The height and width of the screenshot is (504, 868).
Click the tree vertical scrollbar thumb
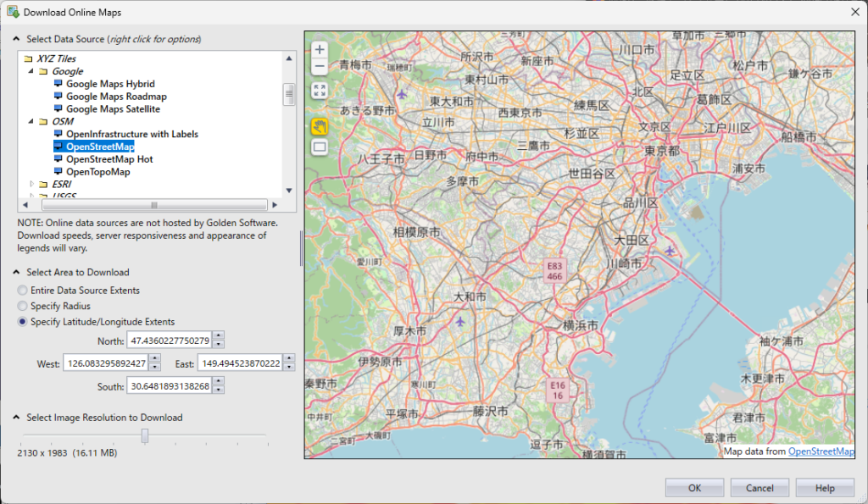point(289,95)
